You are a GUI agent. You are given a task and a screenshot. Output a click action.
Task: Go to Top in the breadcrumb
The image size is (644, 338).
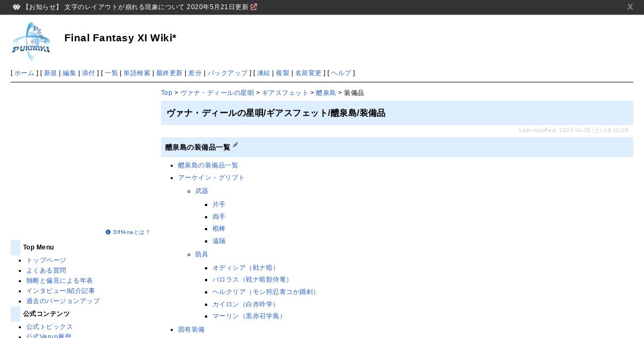(167, 93)
